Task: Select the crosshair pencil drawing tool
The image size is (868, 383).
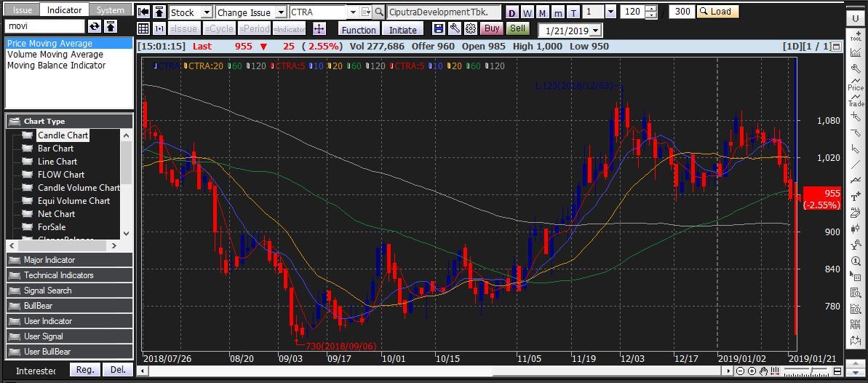Action: point(856,117)
